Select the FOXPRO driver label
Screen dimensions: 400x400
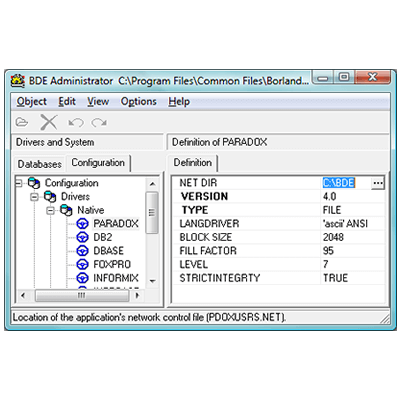[112, 264]
